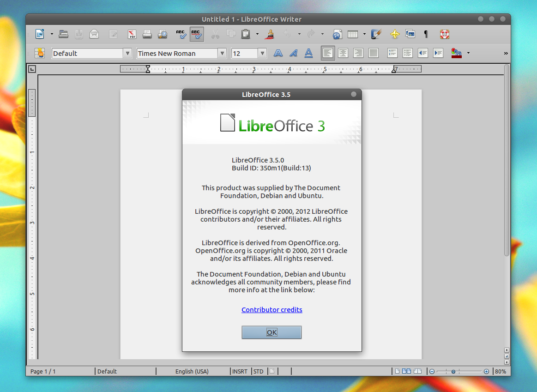537x392 pixels.
Task: Click the tab stop type selector on ruler
Action: (x=32, y=69)
